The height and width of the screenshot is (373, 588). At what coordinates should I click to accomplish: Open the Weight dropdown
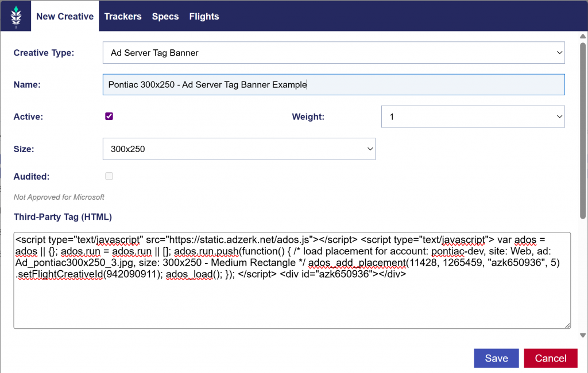(473, 116)
